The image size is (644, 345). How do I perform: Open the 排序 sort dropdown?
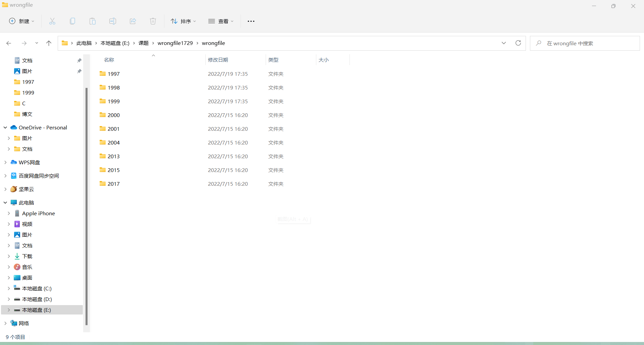pyautogui.click(x=183, y=21)
